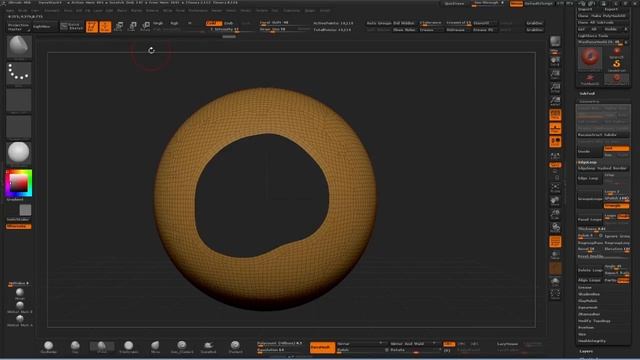This screenshot has height=360, width=640.
Task: Select the large red torus tool thumbnail
Action: pyautogui.click(x=590, y=58)
